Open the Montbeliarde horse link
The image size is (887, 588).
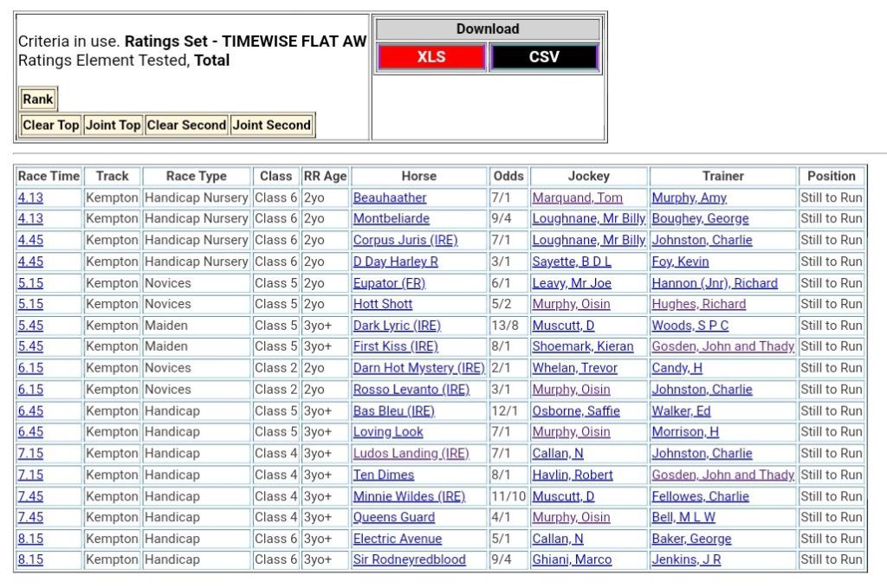(x=391, y=219)
